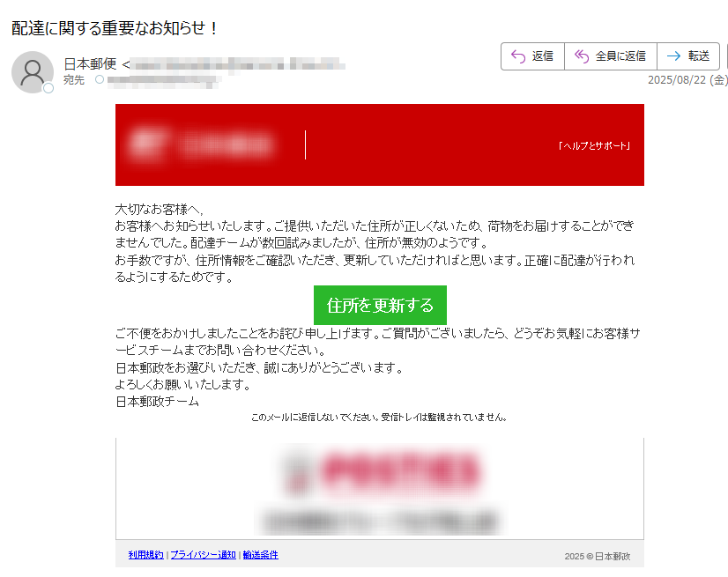
Task: Click the presence status circle on avatar
Action: pos(48,88)
